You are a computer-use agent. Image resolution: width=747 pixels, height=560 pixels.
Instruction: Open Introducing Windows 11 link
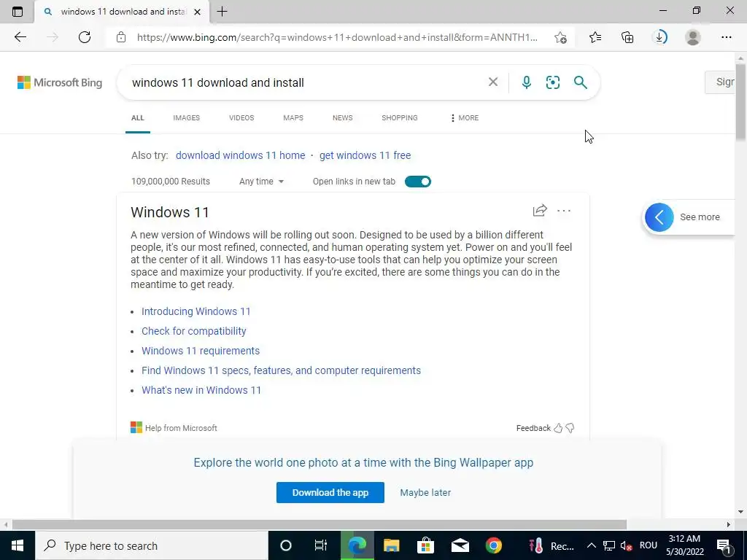point(196,311)
